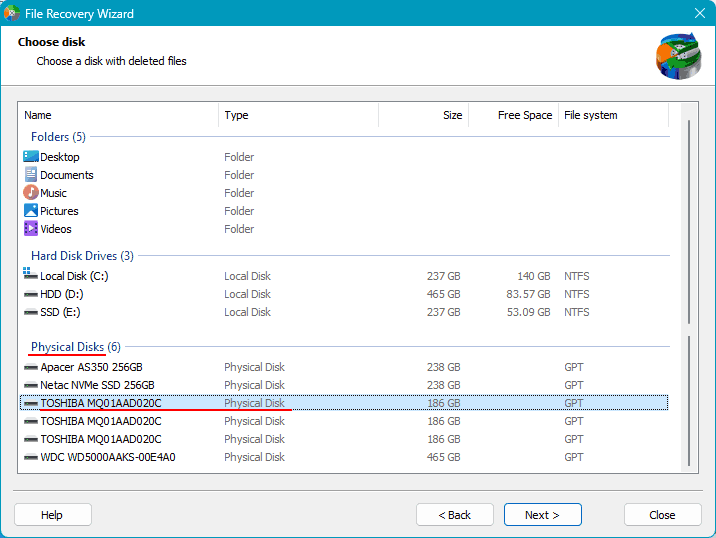Select WDC WD5000AAKS-00E4A0 name
The width and height of the screenshot is (716, 538).
coord(108,457)
